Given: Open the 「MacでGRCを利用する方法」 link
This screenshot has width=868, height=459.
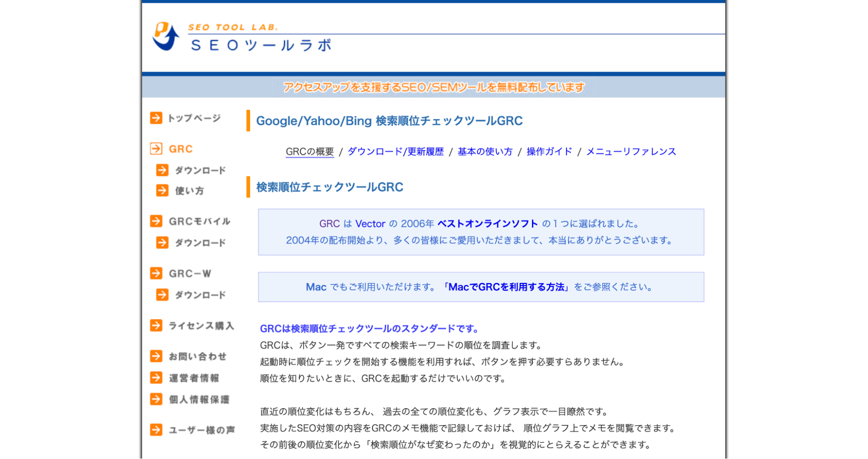Looking at the screenshot, I should pyautogui.click(x=506, y=287).
